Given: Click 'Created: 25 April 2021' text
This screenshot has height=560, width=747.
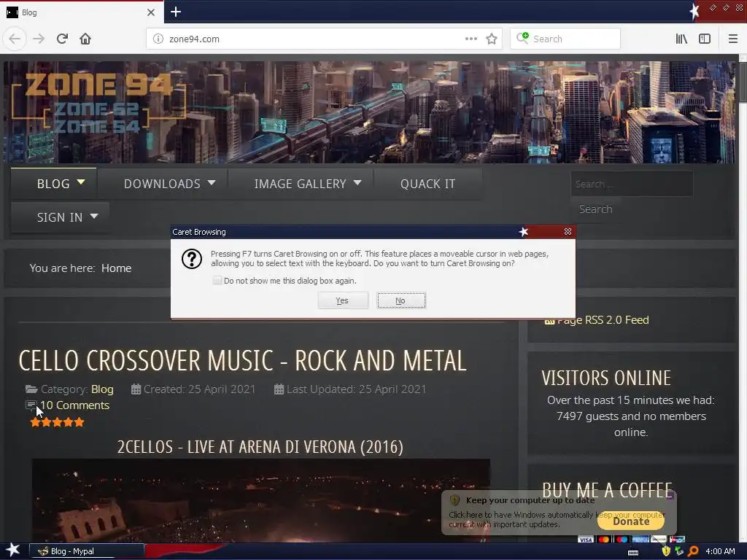Looking at the screenshot, I should point(199,389).
